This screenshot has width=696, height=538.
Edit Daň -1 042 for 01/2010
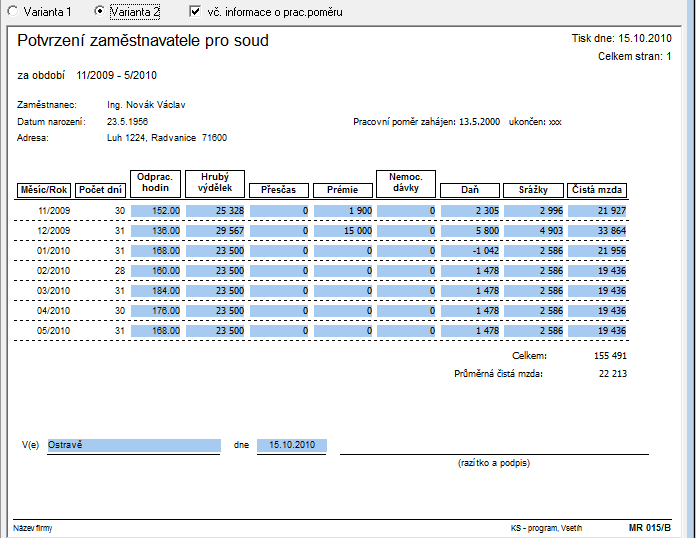[470, 251]
